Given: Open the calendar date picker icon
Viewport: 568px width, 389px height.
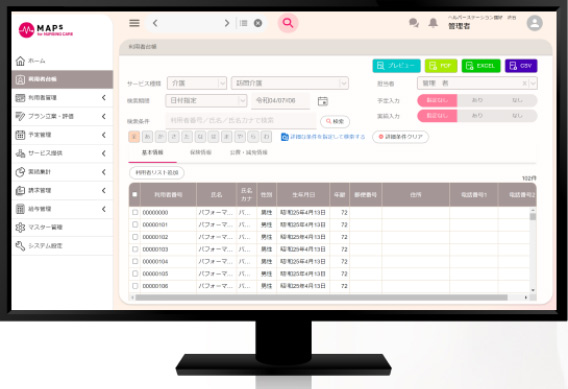Looking at the screenshot, I should [322, 101].
